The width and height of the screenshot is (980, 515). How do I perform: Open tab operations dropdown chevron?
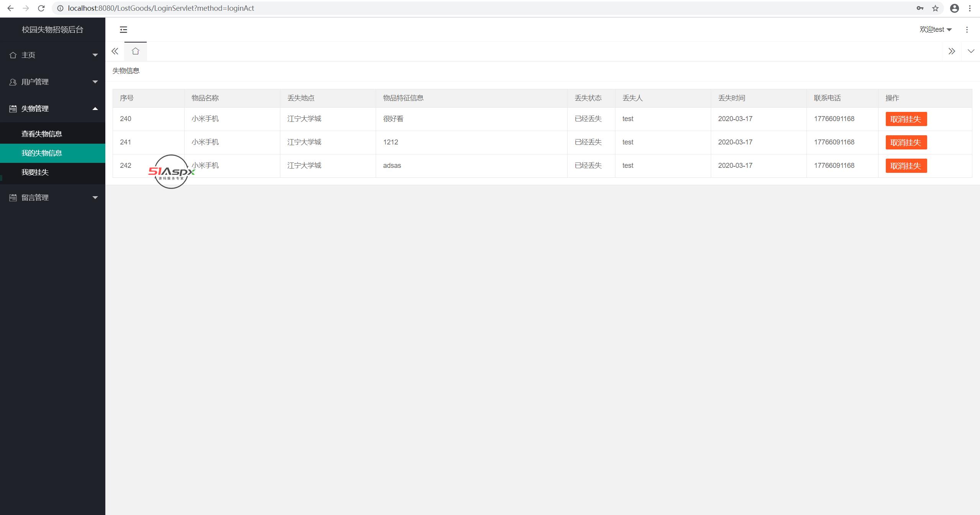(x=970, y=51)
